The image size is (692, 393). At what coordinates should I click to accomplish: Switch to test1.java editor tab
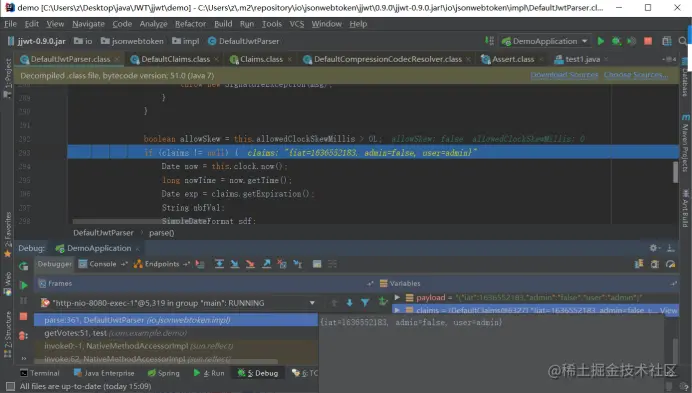click(x=582, y=59)
